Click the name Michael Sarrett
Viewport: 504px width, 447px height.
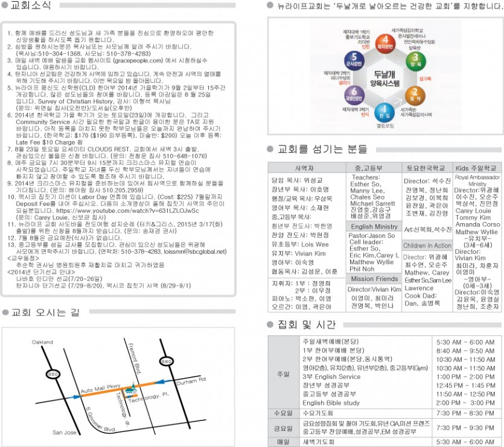pyautogui.click(x=372, y=203)
